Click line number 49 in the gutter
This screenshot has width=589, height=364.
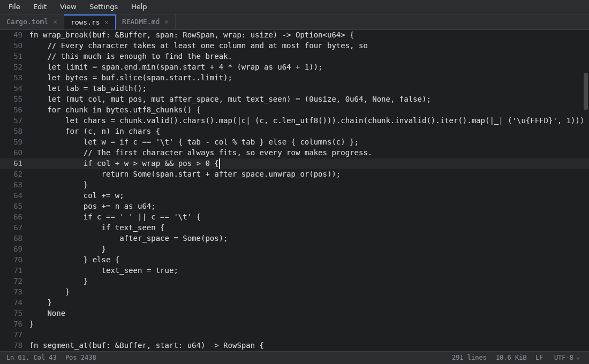coord(18,35)
